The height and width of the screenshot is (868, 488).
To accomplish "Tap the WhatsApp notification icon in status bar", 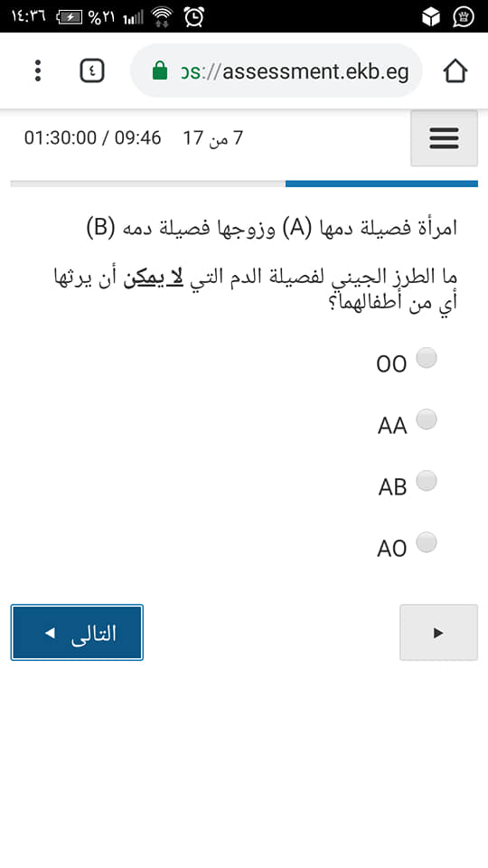I will [x=464, y=17].
